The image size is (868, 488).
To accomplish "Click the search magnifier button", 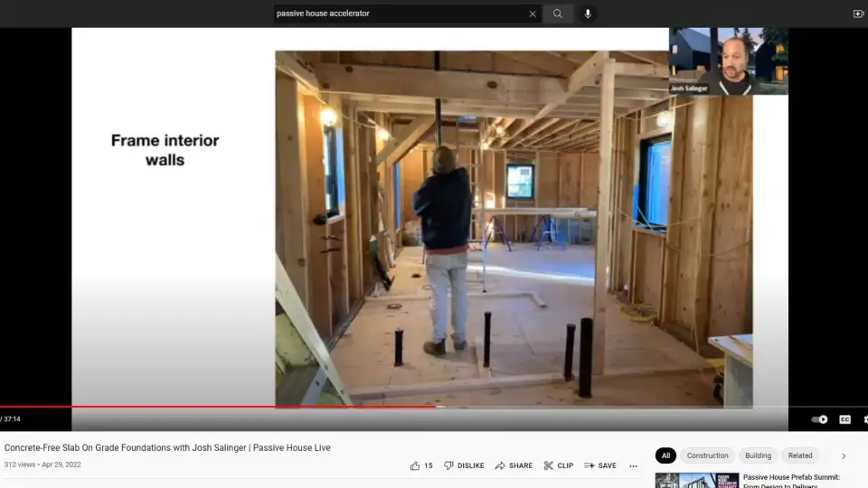I will 558,14.
